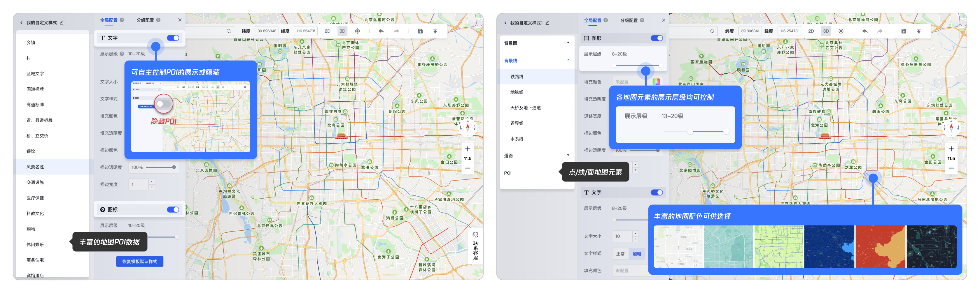
Task: Collapse the 背景线 background lines section
Action: click(569, 60)
